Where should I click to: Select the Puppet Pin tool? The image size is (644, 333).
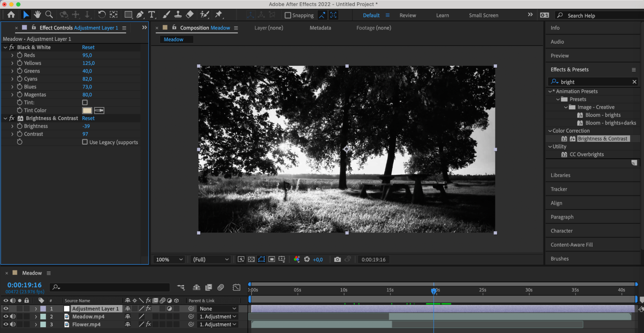(x=219, y=14)
